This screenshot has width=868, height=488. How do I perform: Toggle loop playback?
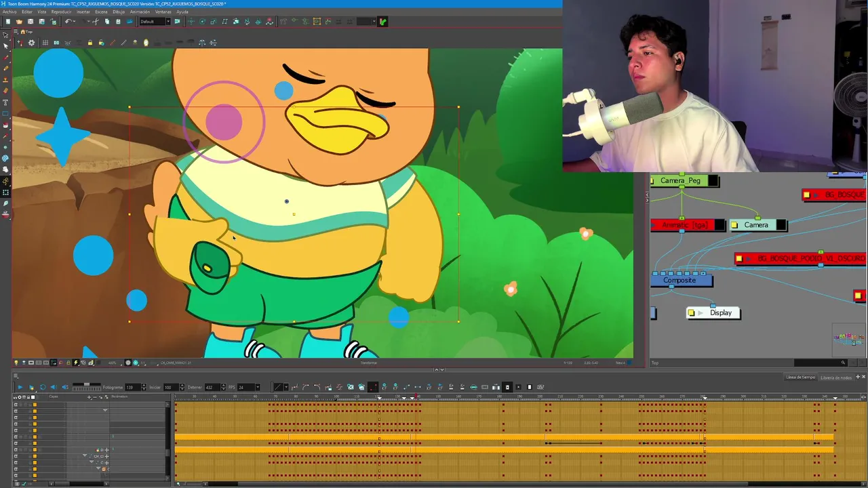click(43, 387)
